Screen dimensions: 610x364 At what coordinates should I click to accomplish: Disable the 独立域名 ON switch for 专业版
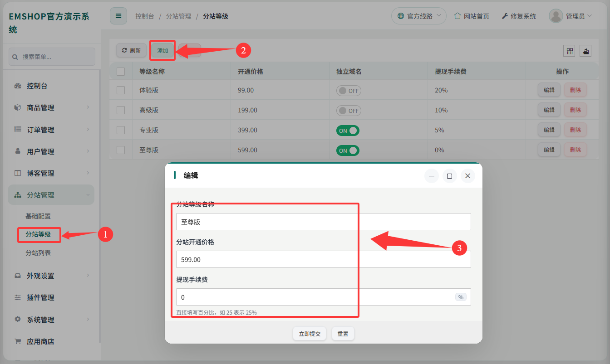pos(348,130)
